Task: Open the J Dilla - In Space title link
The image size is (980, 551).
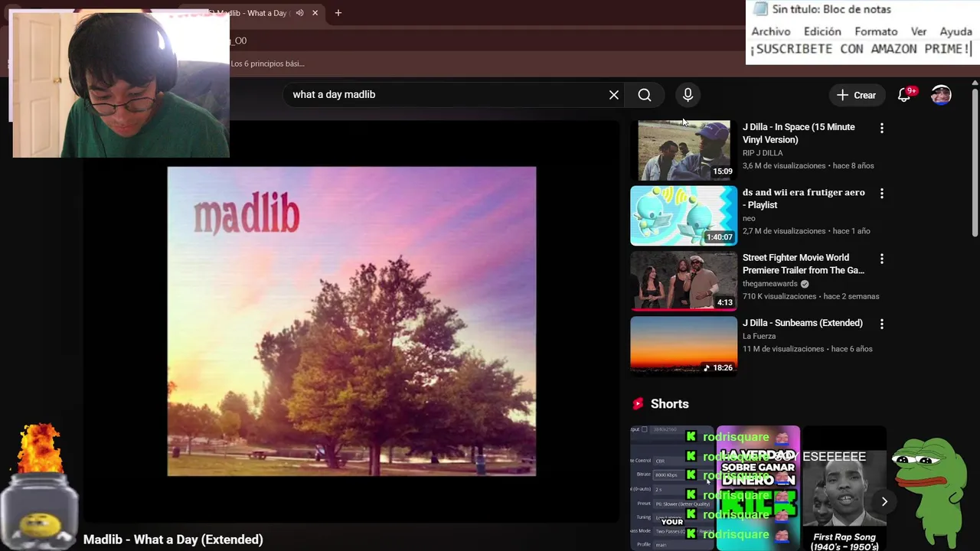Action: coord(799,133)
